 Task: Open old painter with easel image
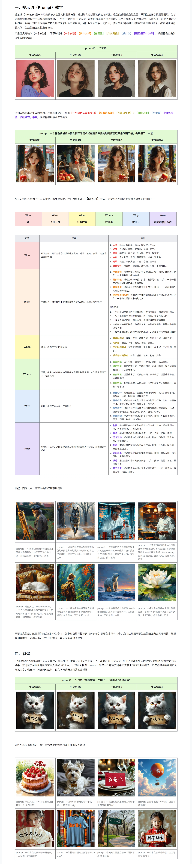pos(35,521)
